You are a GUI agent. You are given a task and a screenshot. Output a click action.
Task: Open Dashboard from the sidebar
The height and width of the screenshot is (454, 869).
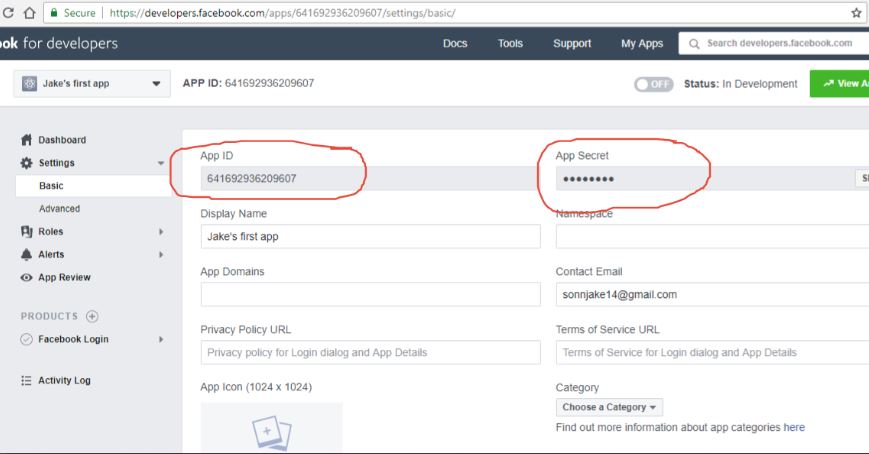click(62, 140)
